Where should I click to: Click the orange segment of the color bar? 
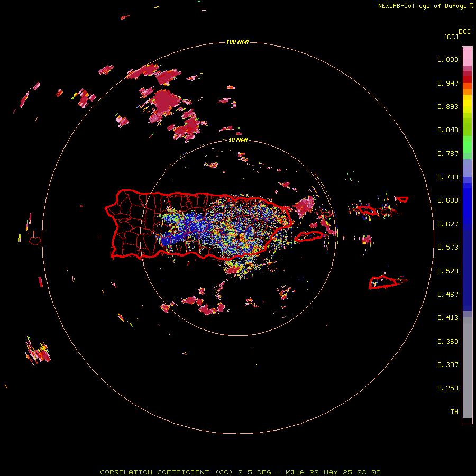pyautogui.click(x=467, y=91)
